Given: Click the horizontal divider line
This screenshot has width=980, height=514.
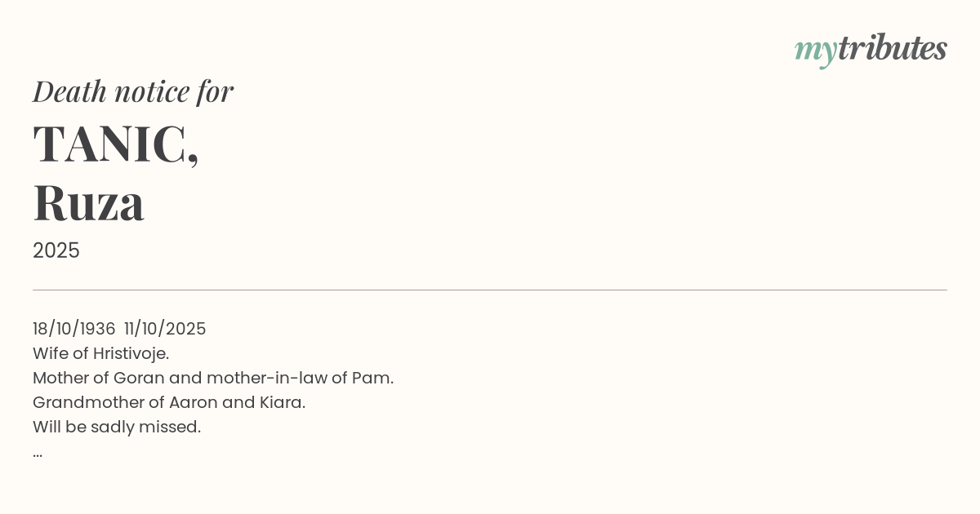Looking at the screenshot, I should click(x=490, y=290).
